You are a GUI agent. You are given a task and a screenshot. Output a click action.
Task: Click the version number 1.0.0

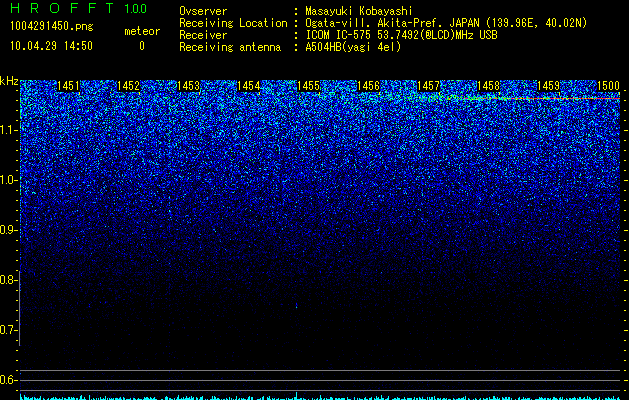click(136, 9)
